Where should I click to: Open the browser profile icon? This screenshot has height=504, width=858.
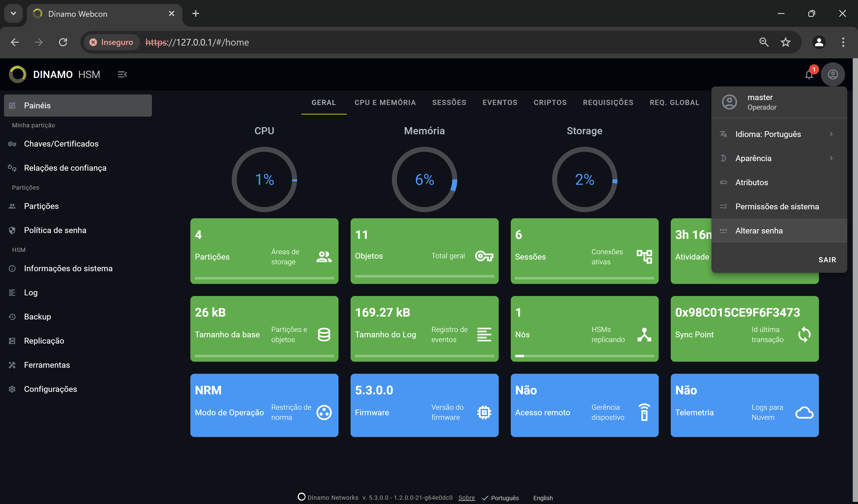[818, 42]
